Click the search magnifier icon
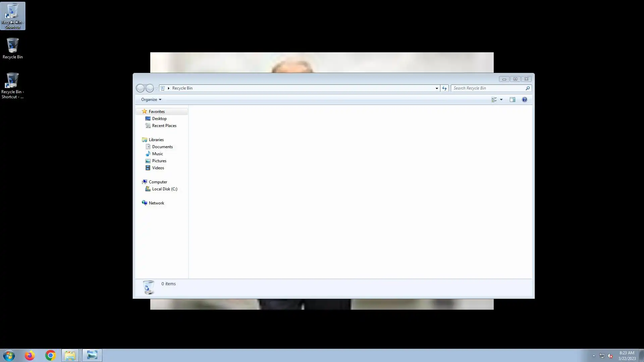 coord(527,88)
